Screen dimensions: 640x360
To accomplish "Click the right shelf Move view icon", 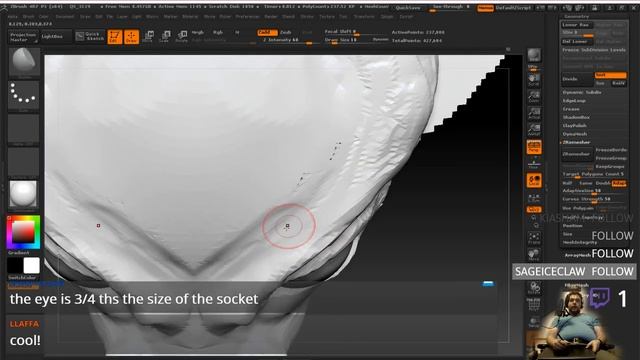I will pos(534,255).
